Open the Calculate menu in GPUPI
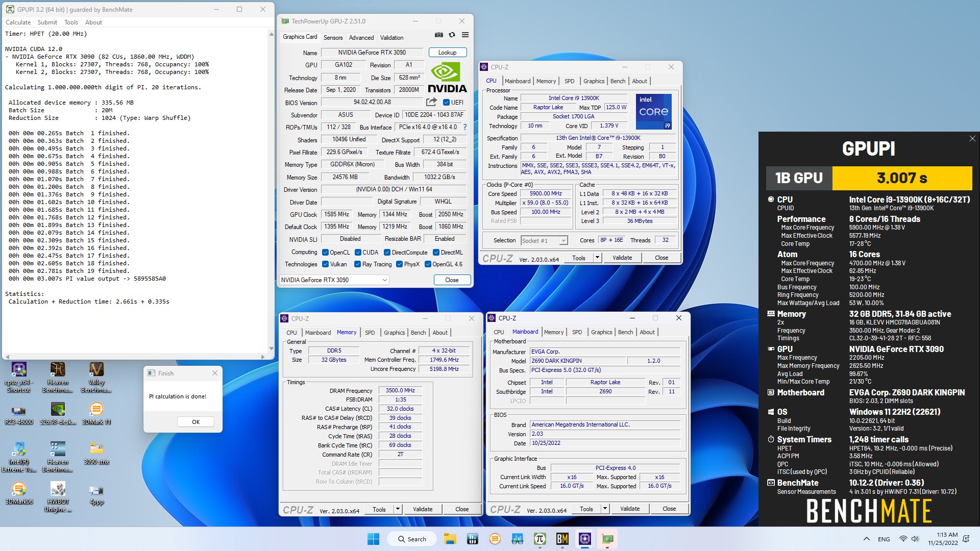Image resolution: width=980 pixels, height=551 pixels. 18,22
